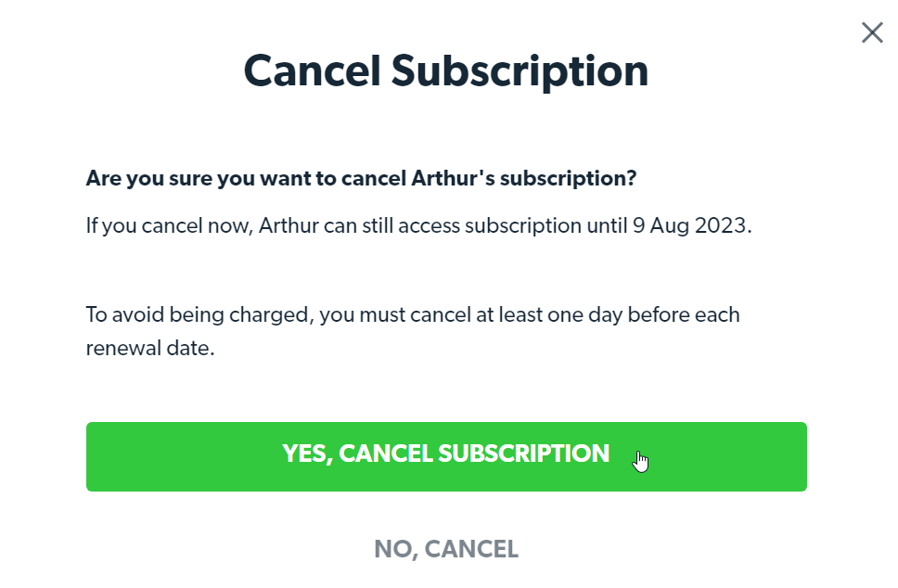
Task: Click the word "Cancel" in the heading
Action: [310, 71]
